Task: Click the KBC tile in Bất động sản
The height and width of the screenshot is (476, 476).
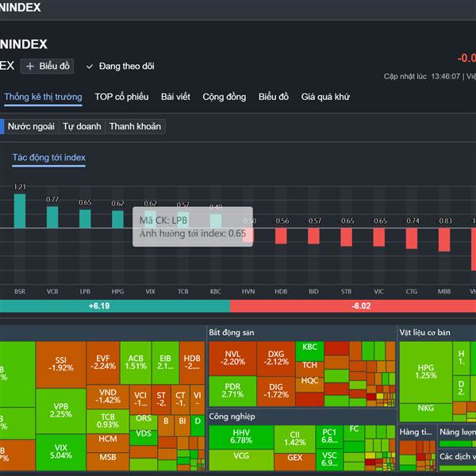Action: 309,351
